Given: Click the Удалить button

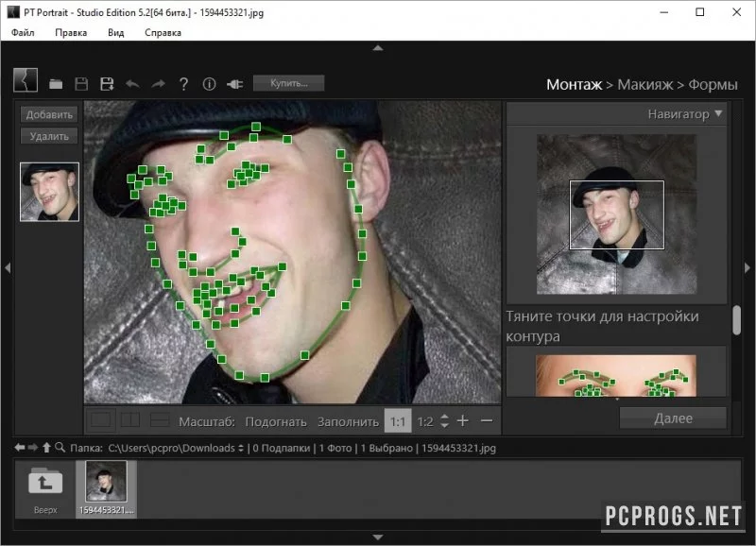Looking at the screenshot, I should click(49, 136).
